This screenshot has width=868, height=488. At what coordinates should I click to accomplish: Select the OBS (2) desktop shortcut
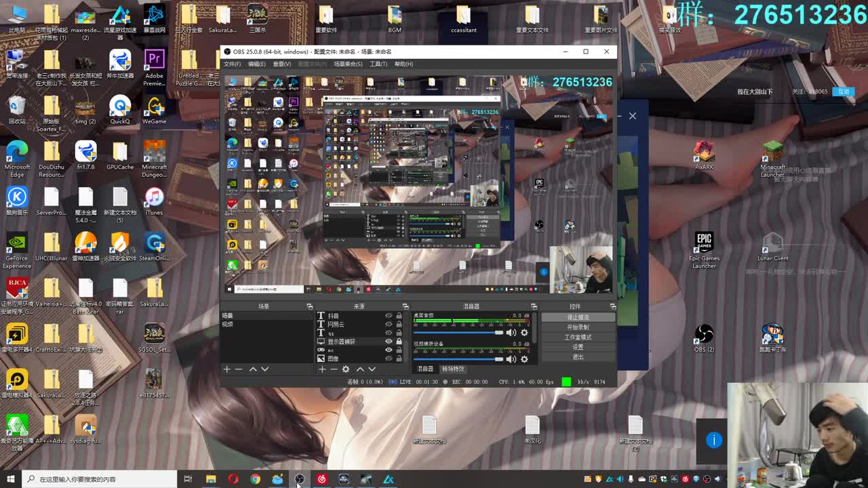[x=704, y=338]
